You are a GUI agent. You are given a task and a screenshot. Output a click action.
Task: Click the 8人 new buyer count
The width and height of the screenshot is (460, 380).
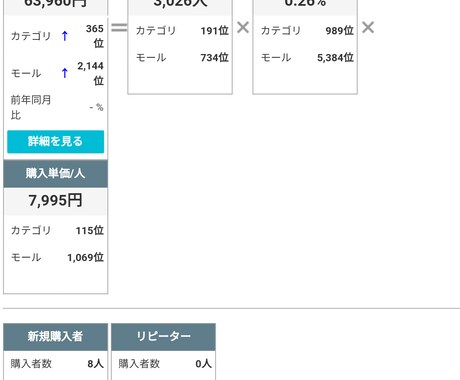(x=96, y=364)
